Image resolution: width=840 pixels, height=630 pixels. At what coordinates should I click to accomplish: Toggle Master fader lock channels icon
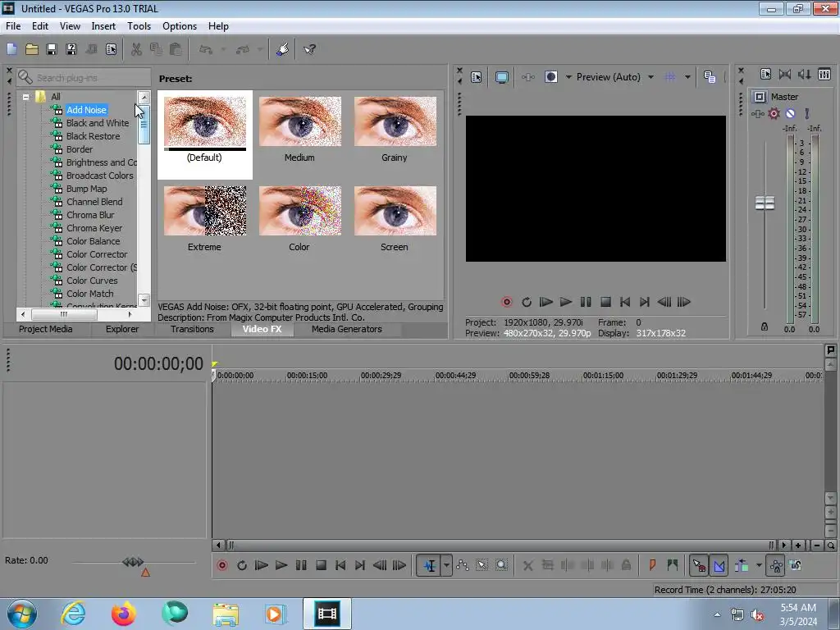point(765,326)
